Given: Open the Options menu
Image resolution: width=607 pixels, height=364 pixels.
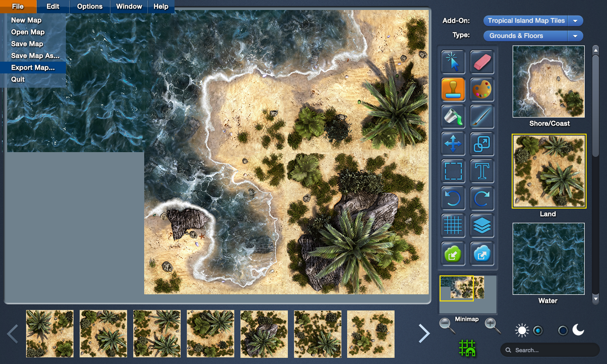Looking at the screenshot, I should [x=90, y=7].
